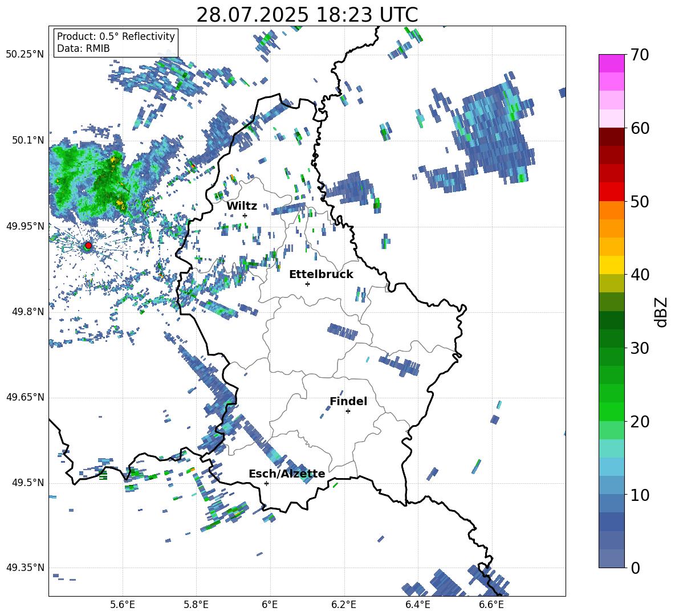The height and width of the screenshot is (616, 675).
Task: Click the Product: 0.5° Reflectivity text
Action: (x=116, y=36)
